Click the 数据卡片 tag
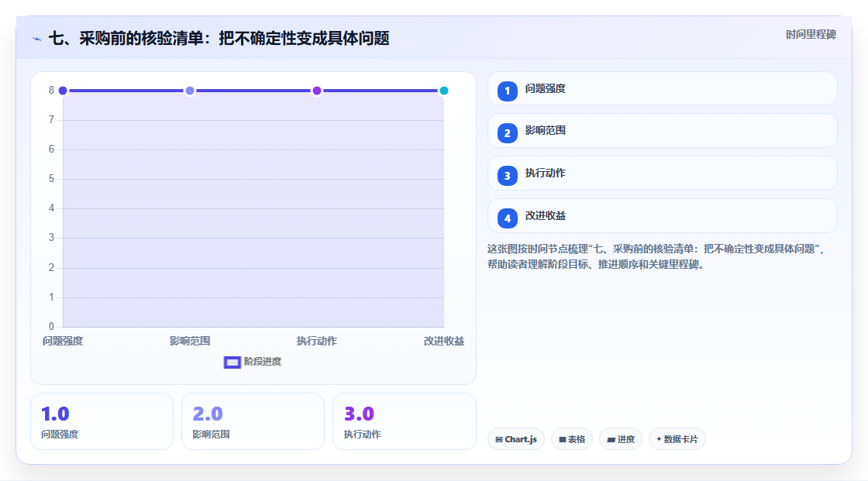This screenshot has height=481, width=868. tap(677, 439)
